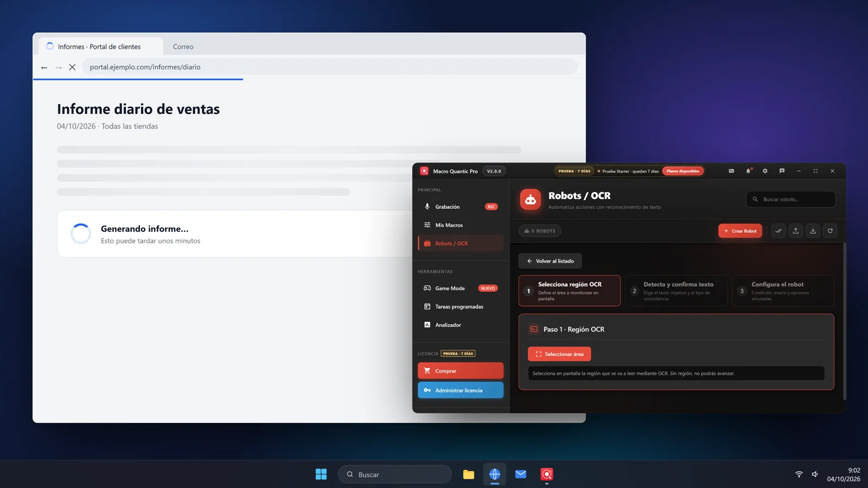Click the red Comprar button

pos(461,371)
